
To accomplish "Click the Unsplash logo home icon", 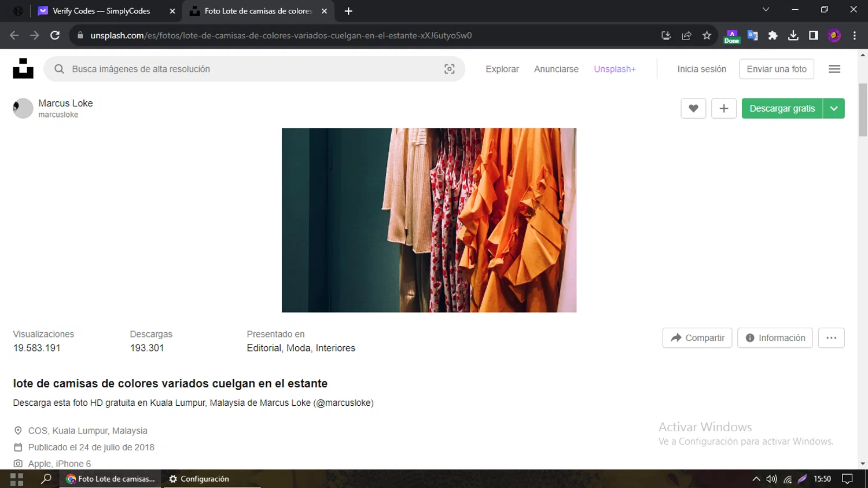I will click(x=23, y=68).
